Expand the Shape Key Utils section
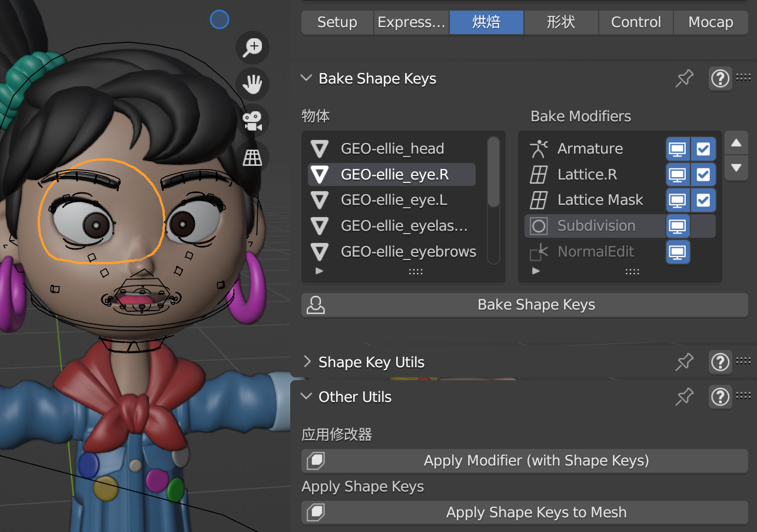The height and width of the screenshot is (532, 757). [x=307, y=362]
